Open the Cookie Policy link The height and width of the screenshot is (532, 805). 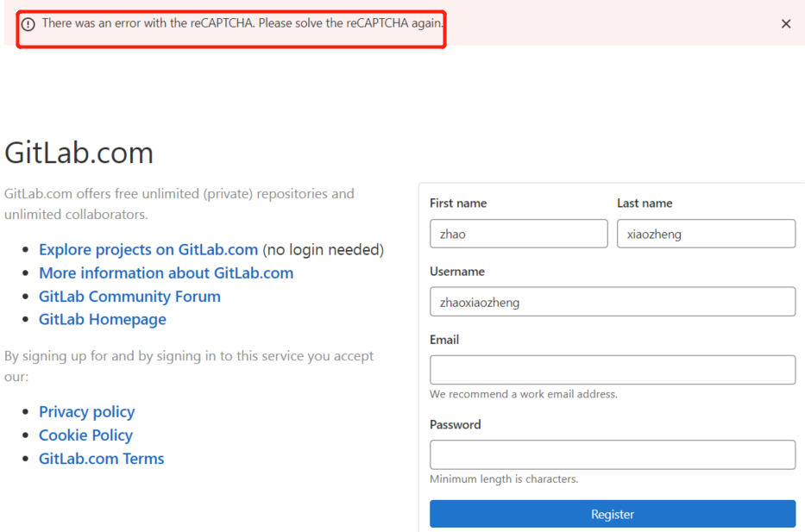85,435
